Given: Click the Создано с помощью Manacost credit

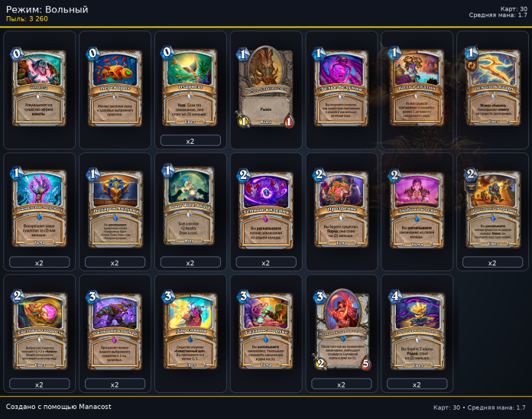Looking at the screenshot, I should coord(58,407).
